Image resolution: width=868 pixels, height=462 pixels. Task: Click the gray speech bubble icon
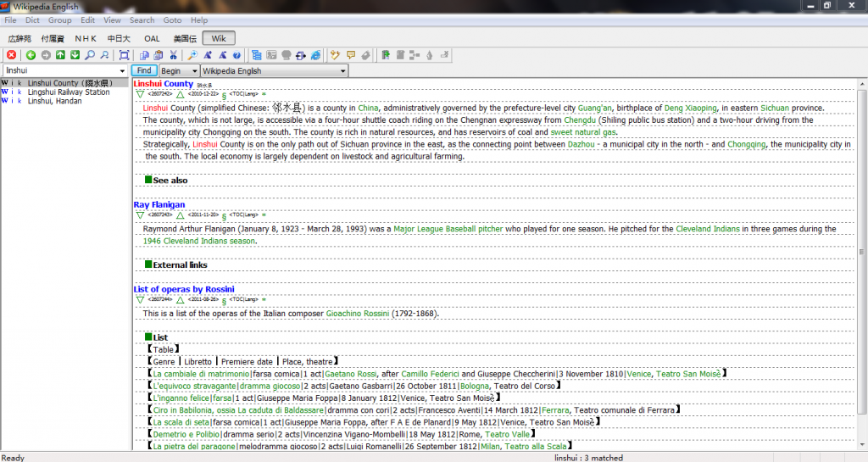287,55
